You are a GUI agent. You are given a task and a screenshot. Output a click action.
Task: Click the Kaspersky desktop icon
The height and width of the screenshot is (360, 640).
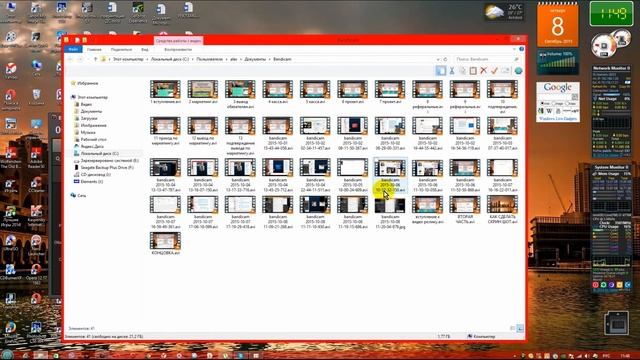click(x=36, y=216)
